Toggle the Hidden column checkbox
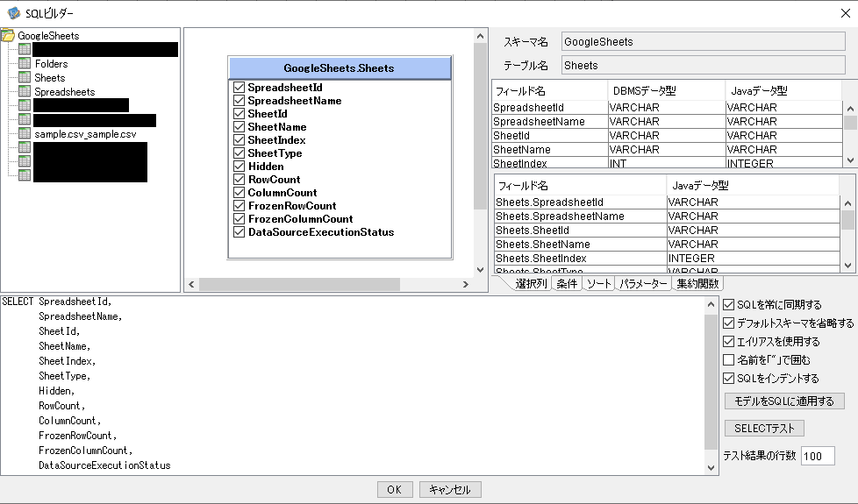Screen dimensions: 858x504 239,167
